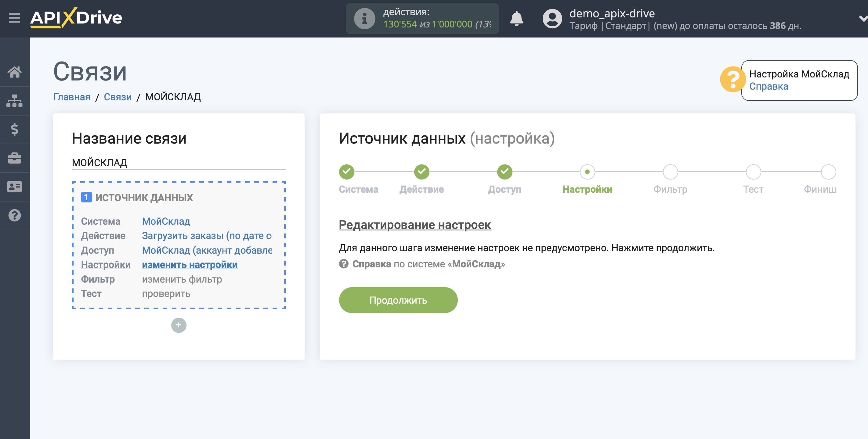Screen dimensions: 868x439
Task: Click the actions info icon
Action: (x=364, y=19)
